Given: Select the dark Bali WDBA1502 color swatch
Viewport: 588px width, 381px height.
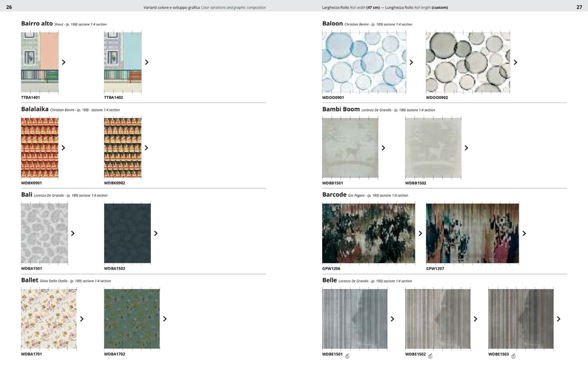Looking at the screenshot, I should click(127, 233).
